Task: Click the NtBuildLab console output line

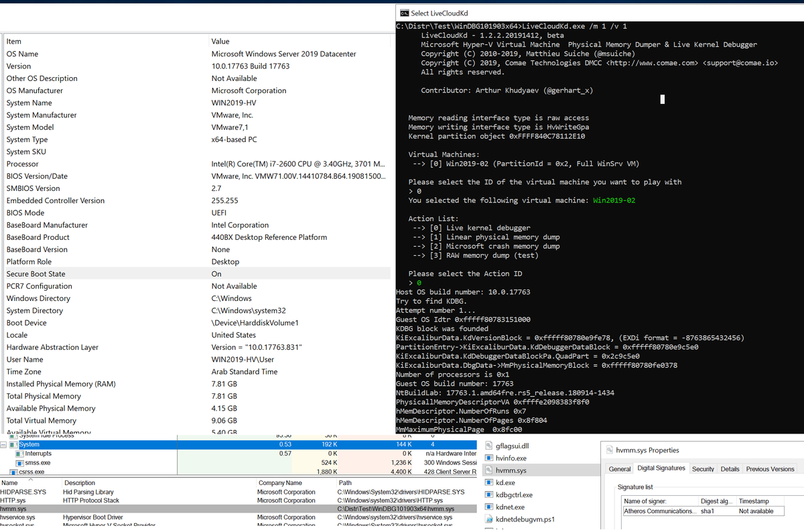Action: coord(505,393)
